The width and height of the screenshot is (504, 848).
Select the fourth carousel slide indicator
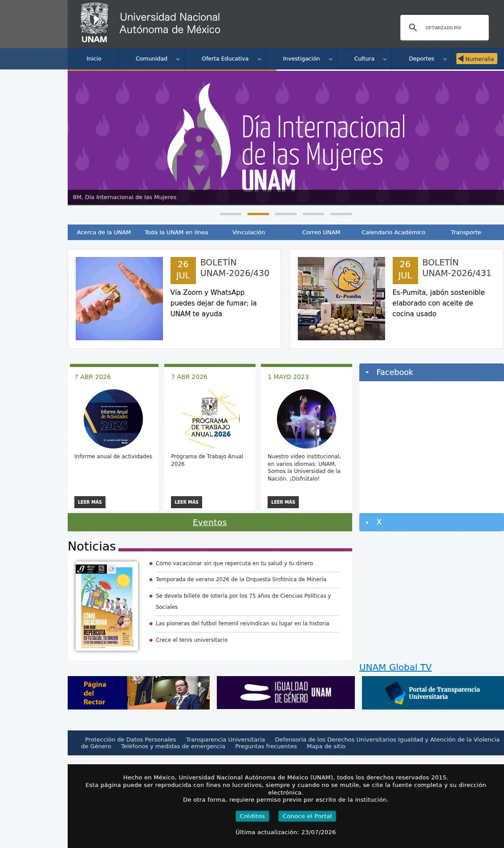point(313,214)
